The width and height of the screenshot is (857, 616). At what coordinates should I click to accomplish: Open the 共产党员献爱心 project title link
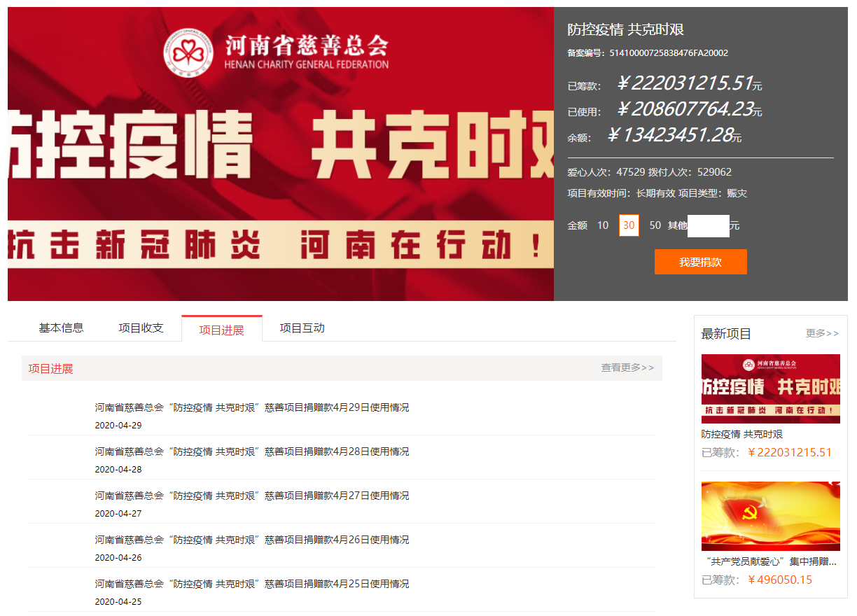[x=768, y=561]
